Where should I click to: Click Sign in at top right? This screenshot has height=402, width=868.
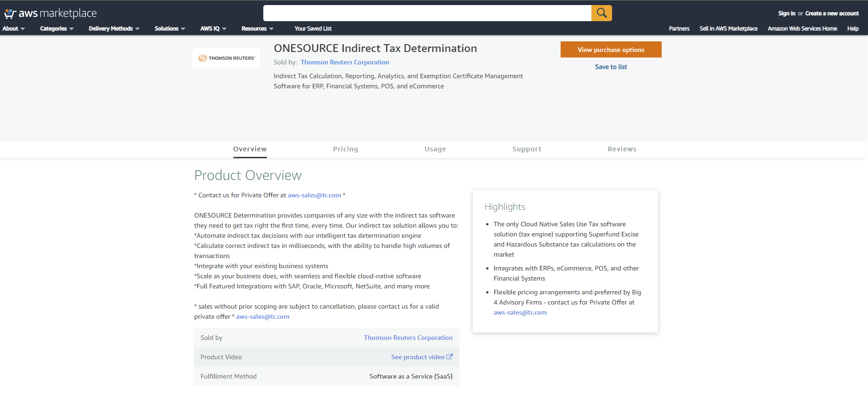coord(787,13)
